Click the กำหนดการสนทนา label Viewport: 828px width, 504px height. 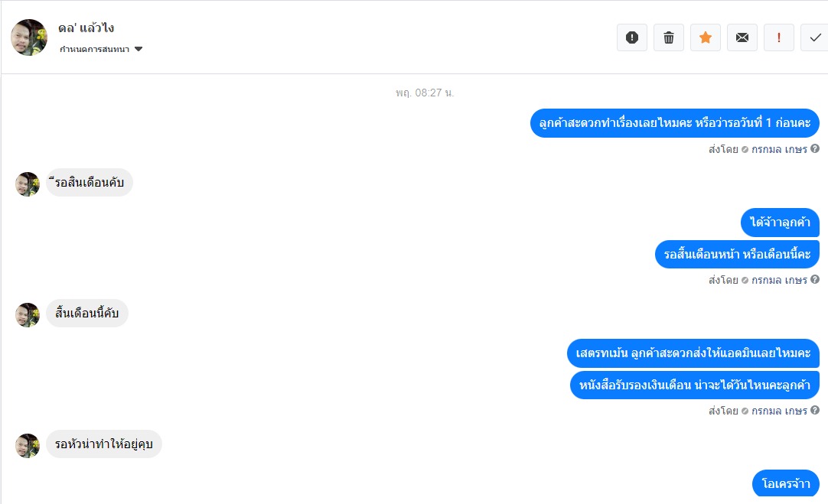click(x=95, y=49)
